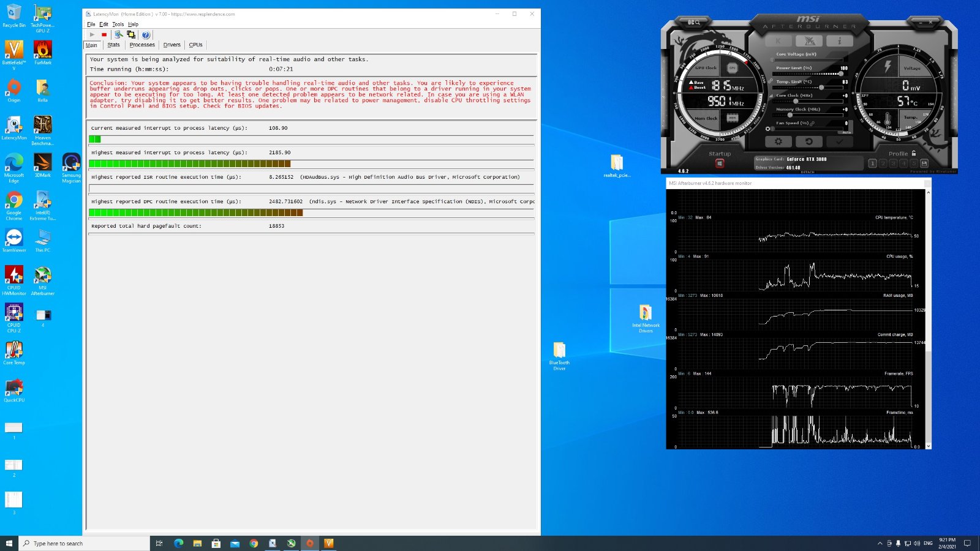
Task: Switch to the Stats tab
Action: tap(113, 45)
